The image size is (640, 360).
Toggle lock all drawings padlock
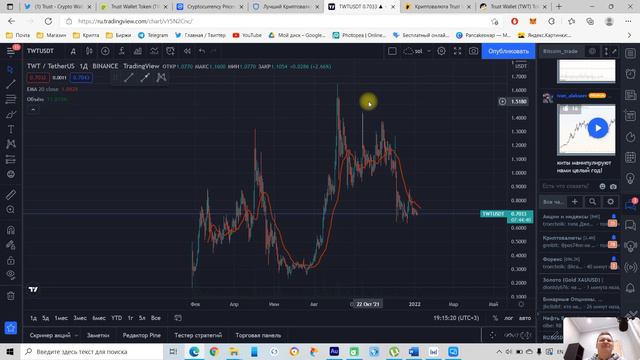click(x=11, y=260)
